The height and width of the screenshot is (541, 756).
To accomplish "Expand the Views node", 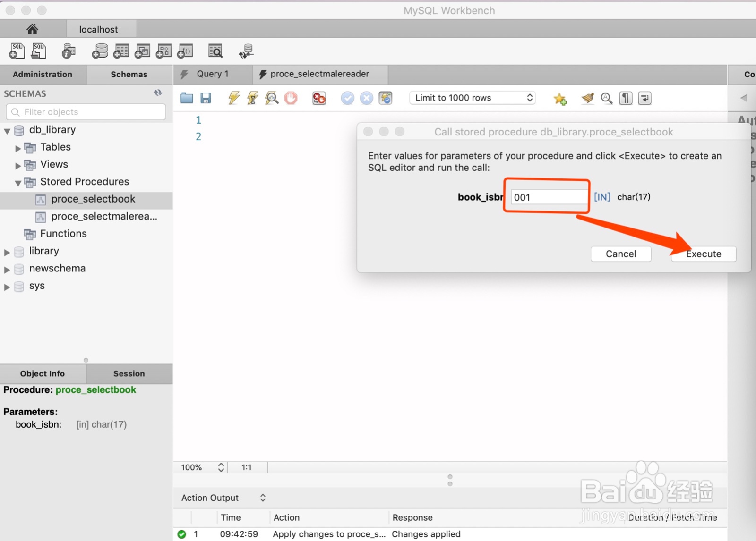I will (x=18, y=166).
